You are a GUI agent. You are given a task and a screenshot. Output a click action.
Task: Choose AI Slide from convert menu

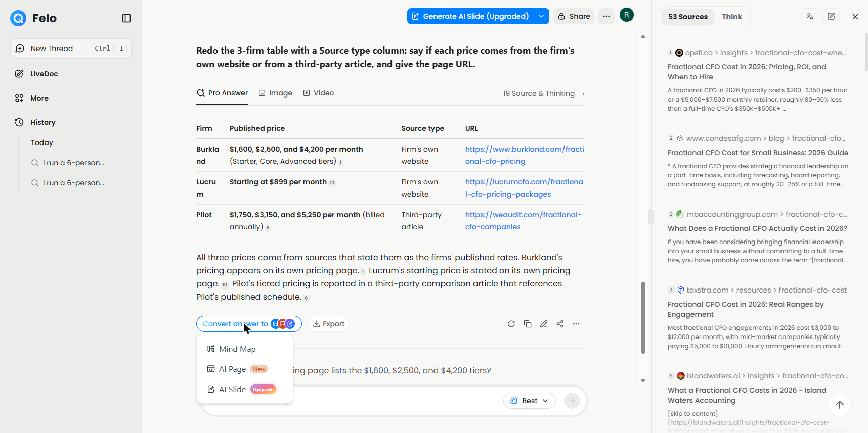[x=245, y=389]
